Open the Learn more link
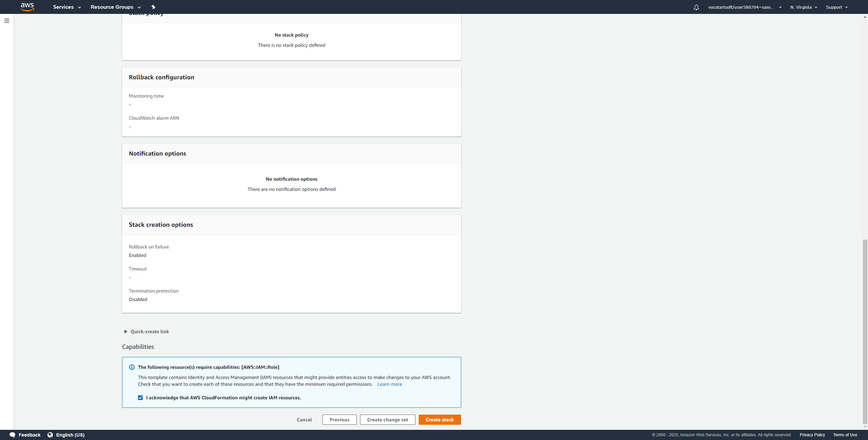The image size is (868, 440). click(x=390, y=384)
